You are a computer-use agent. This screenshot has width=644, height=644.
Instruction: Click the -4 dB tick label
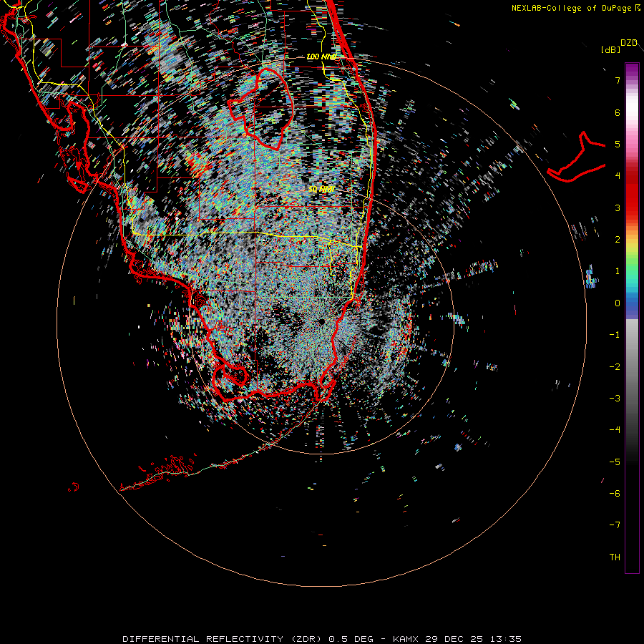click(x=615, y=430)
